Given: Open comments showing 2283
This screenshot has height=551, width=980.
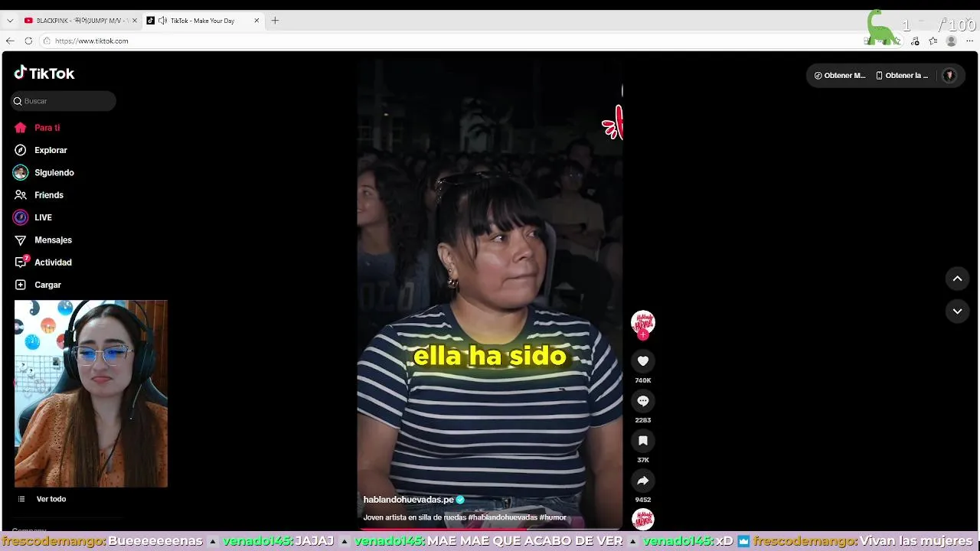Looking at the screenshot, I should click(x=643, y=400).
